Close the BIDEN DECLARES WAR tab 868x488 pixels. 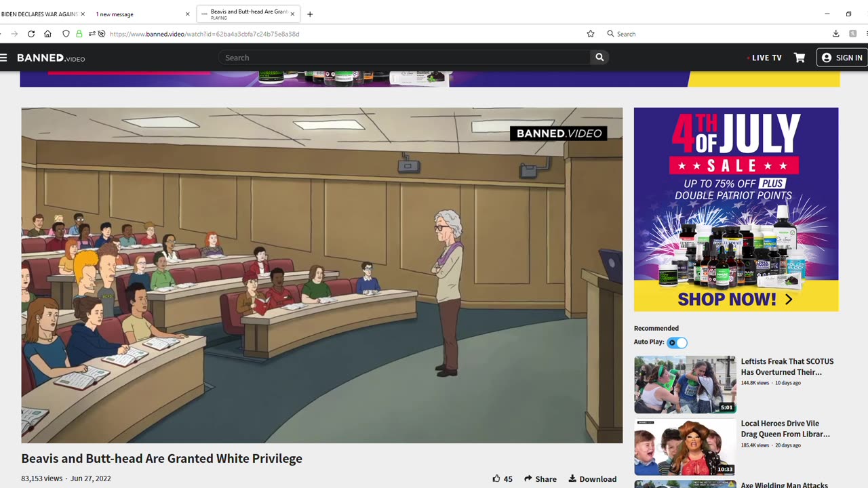(x=83, y=14)
